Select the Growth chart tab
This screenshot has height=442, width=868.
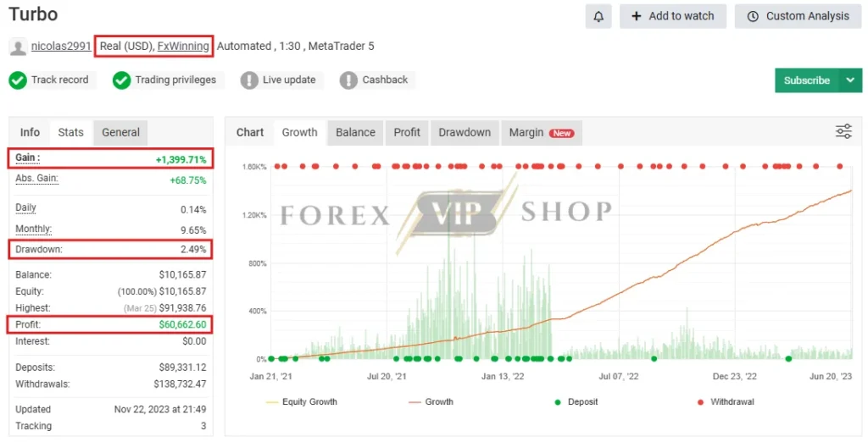click(299, 132)
